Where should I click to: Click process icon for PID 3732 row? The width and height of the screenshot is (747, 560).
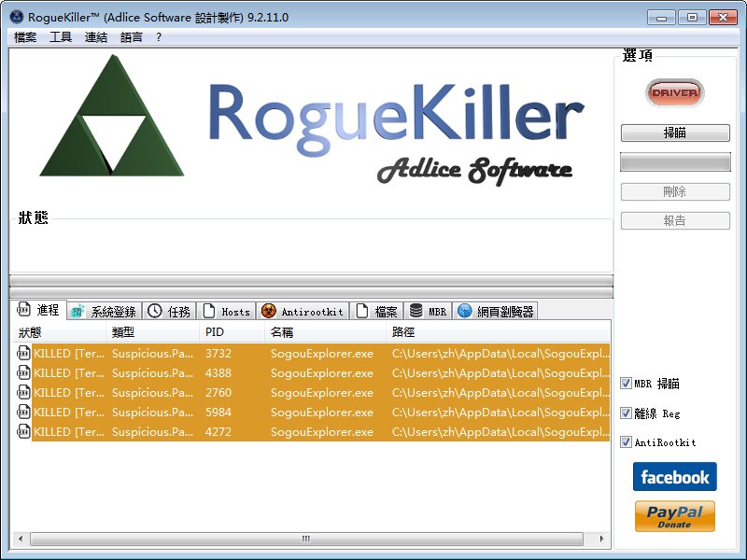coord(23,354)
